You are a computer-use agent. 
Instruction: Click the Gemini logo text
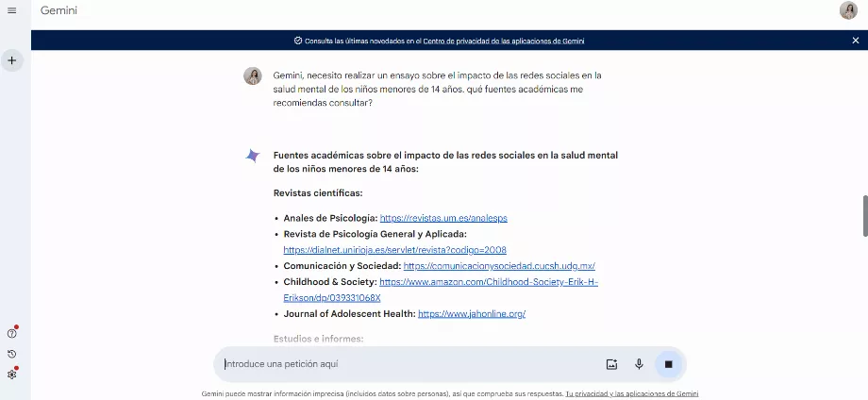click(x=58, y=10)
